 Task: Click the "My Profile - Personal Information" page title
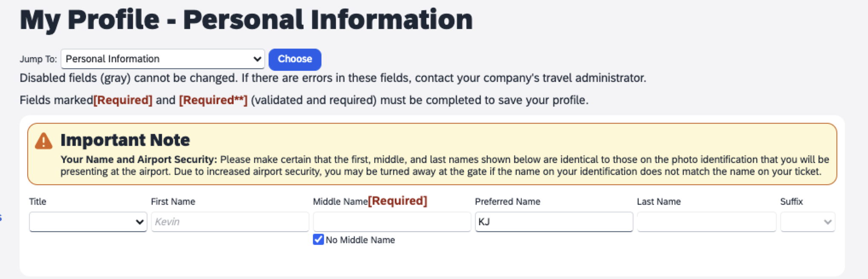246,20
